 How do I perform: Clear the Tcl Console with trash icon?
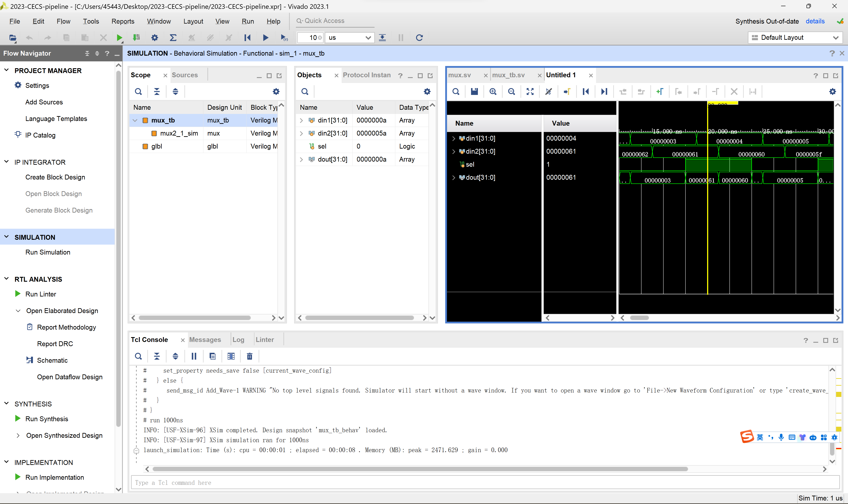(249, 356)
